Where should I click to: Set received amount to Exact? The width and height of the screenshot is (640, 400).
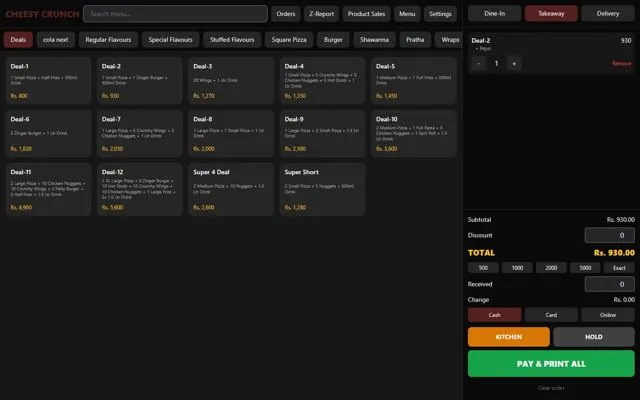619,268
